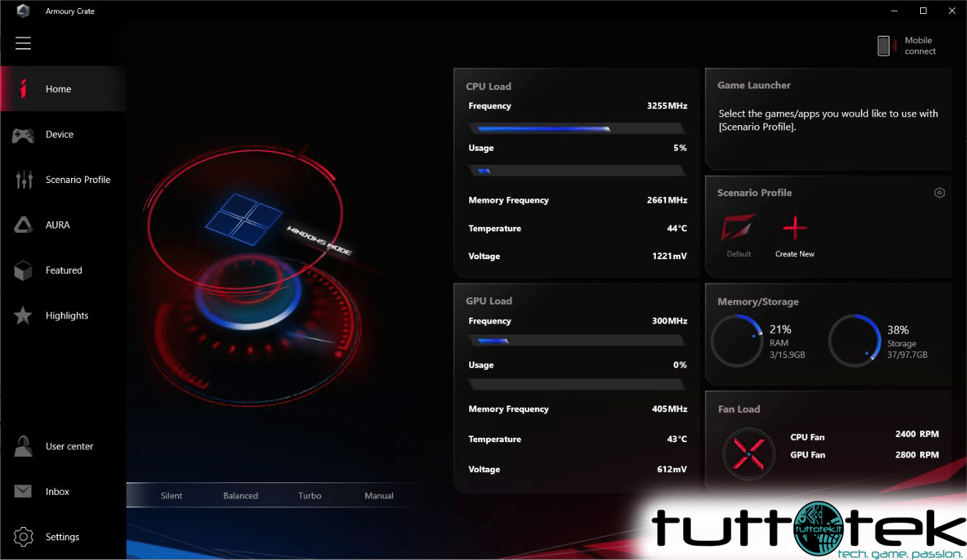The width and height of the screenshot is (967, 560).
Task: Click the GPU Load panel title
Action: click(489, 301)
